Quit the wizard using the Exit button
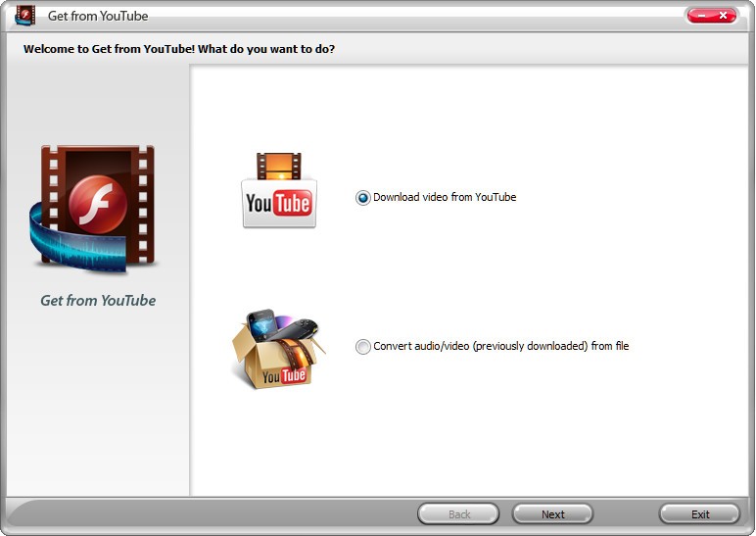 (x=699, y=514)
